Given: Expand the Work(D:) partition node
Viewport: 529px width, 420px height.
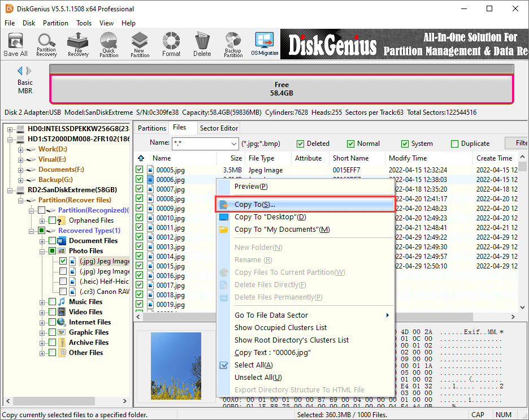Looking at the screenshot, I should point(20,150).
